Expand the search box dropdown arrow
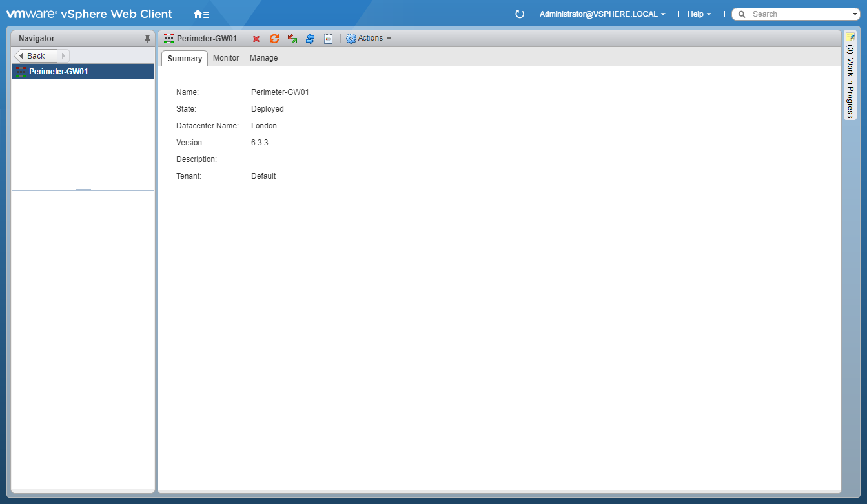Viewport: 867px width, 504px height. coord(855,14)
